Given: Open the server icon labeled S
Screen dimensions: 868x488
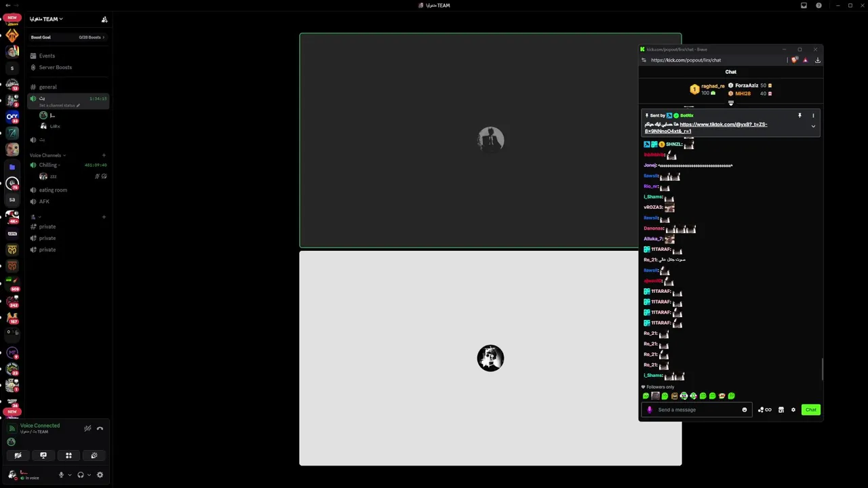Looking at the screenshot, I should pyautogui.click(x=12, y=68).
